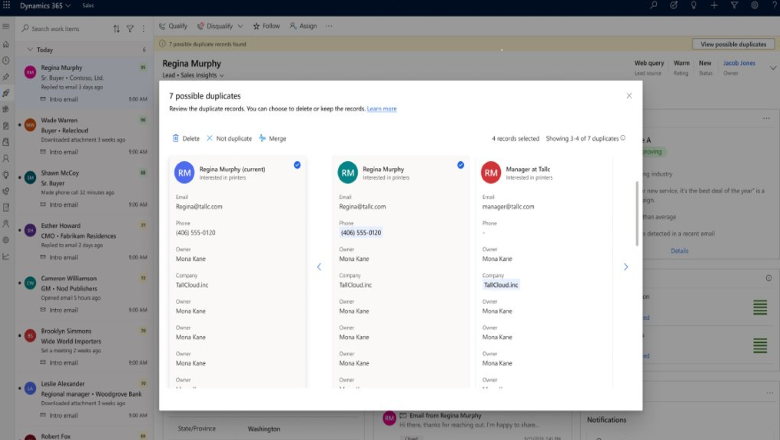
Task: Expand the lead header chevron
Action: [773, 68]
